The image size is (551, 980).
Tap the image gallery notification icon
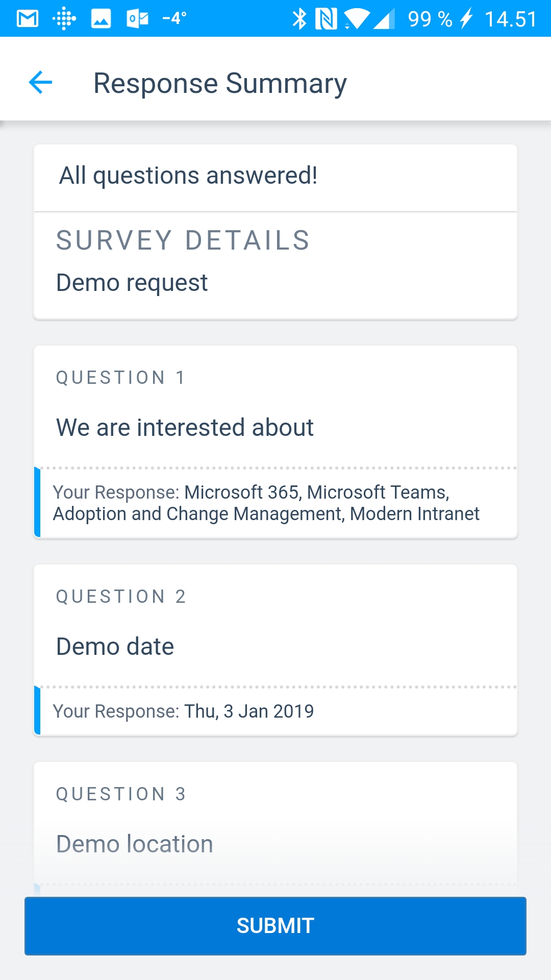pos(101,19)
